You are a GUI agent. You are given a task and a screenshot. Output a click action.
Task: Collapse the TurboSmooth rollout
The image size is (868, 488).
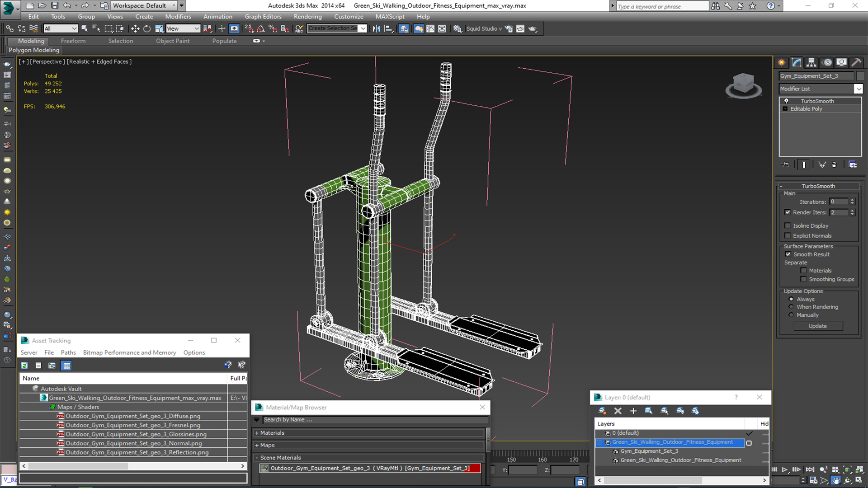pyautogui.click(x=781, y=186)
